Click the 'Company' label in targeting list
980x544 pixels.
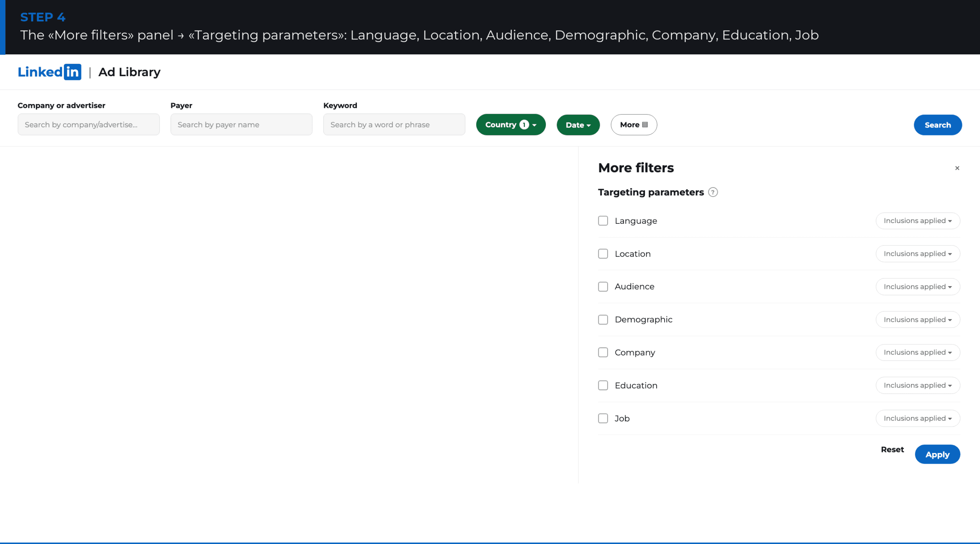(635, 352)
